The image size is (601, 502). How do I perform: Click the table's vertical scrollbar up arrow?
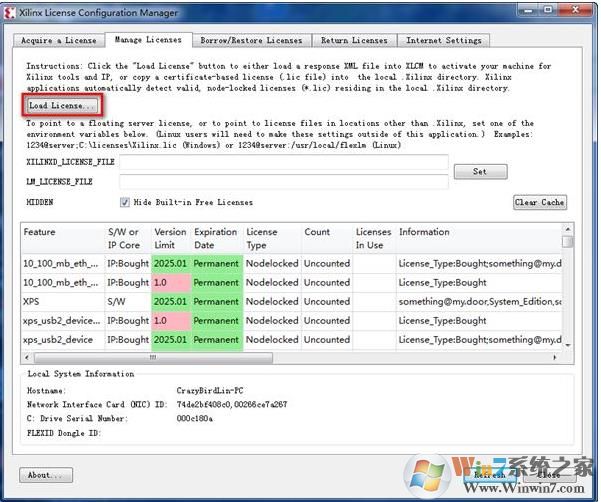568,229
